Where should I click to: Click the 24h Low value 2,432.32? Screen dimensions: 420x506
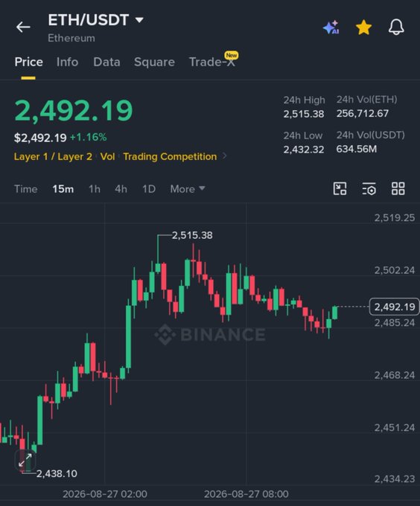pyautogui.click(x=304, y=150)
